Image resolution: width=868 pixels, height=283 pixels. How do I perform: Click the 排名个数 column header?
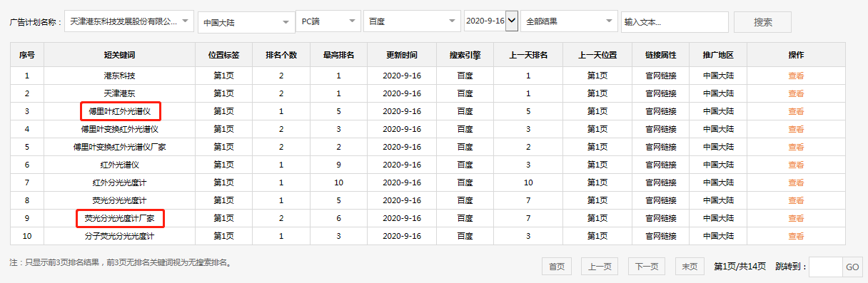click(281, 55)
